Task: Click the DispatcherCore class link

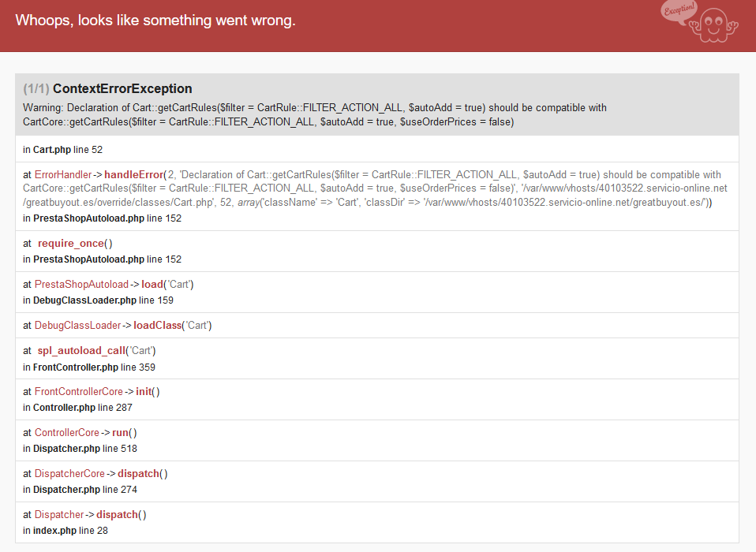Action: (69, 473)
